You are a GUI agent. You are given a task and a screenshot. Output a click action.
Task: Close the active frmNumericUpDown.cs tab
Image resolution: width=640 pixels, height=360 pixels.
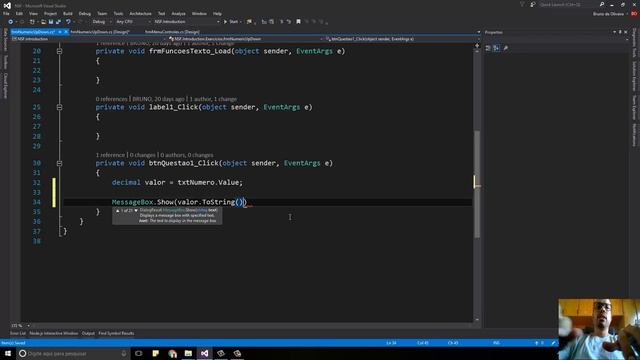[x=66, y=32]
